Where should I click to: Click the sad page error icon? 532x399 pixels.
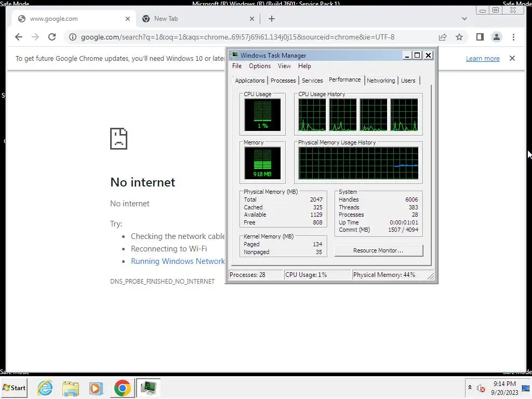pyautogui.click(x=119, y=139)
